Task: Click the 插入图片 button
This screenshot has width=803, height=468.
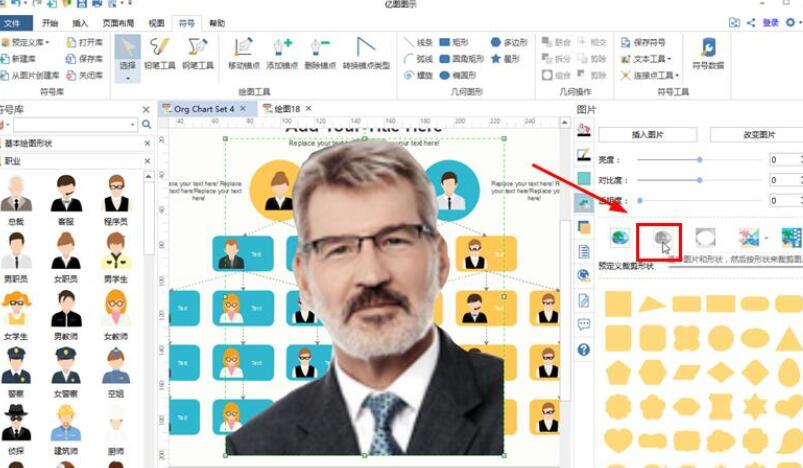Action: point(647,135)
